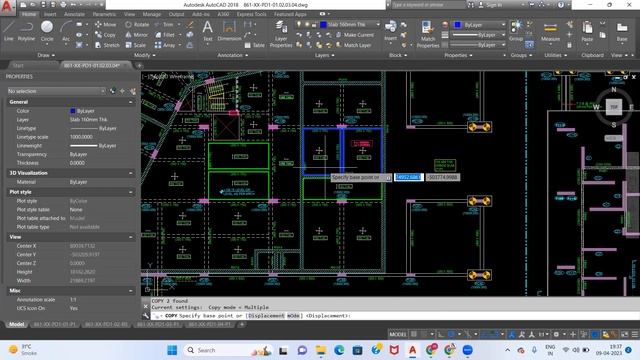Screen dimensions: 640x360
Task: Click the search keyword input field
Action: pyautogui.click(x=428, y=5)
